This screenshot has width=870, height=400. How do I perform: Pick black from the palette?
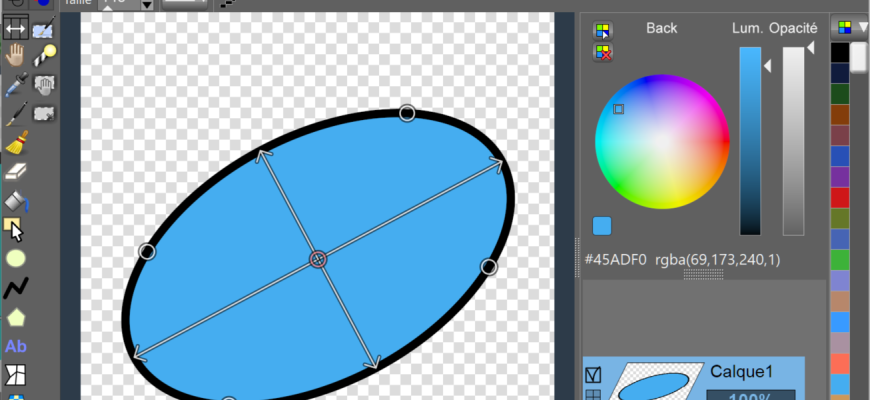point(840,53)
